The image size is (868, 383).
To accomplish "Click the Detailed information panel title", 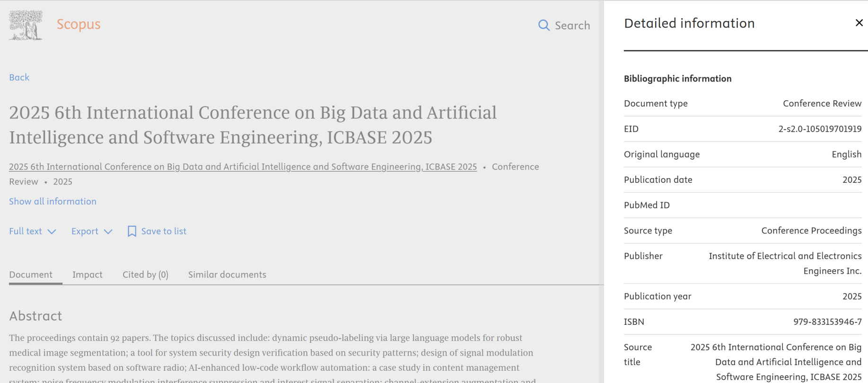I will 689,23.
